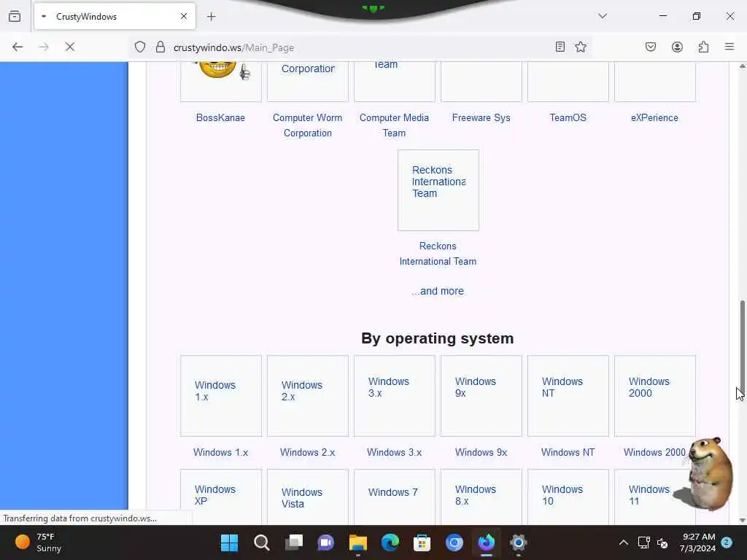Open the Windows 2000 caption link
This screenshot has height=560, width=747.
click(x=654, y=452)
